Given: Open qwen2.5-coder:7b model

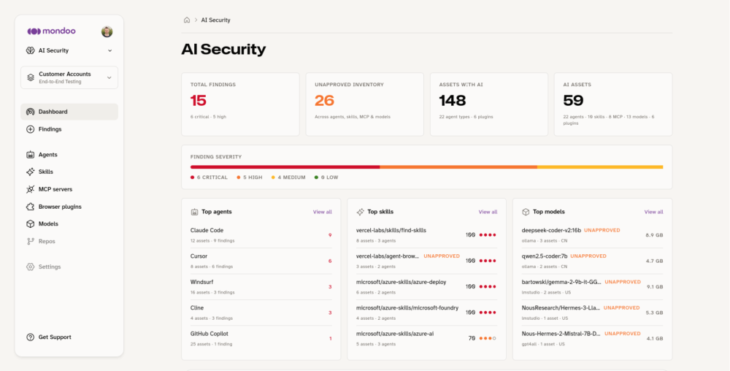Looking at the screenshot, I should pos(592,261).
